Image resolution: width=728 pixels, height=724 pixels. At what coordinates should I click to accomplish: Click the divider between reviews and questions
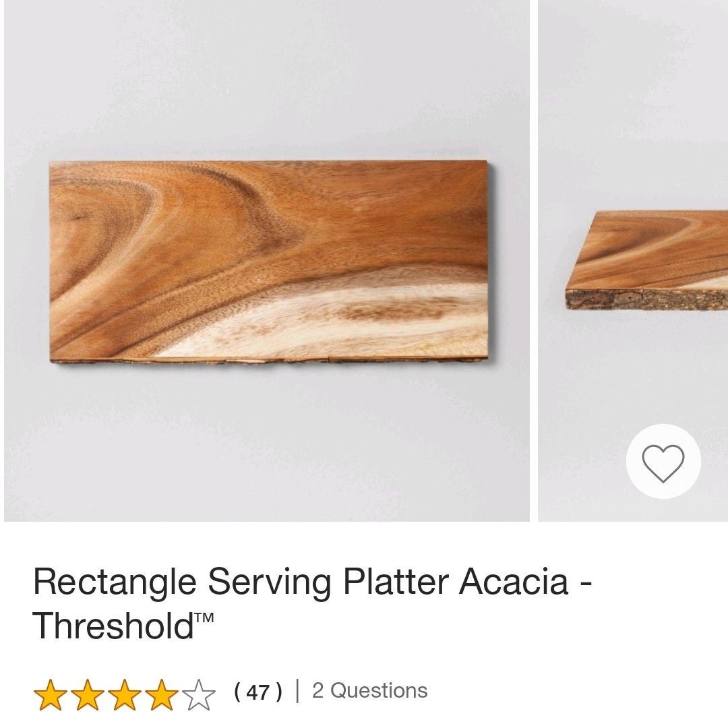[x=298, y=691]
